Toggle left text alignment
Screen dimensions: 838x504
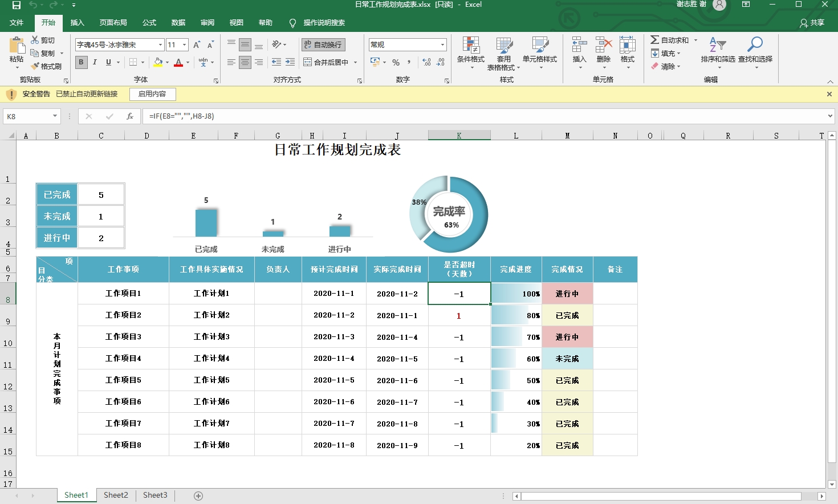(x=231, y=62)
